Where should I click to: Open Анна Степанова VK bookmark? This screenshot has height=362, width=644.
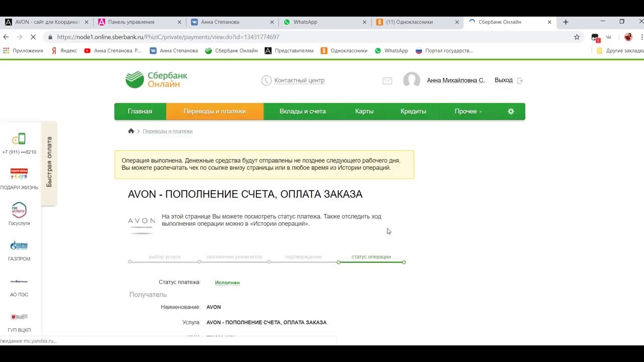(174, 51)
